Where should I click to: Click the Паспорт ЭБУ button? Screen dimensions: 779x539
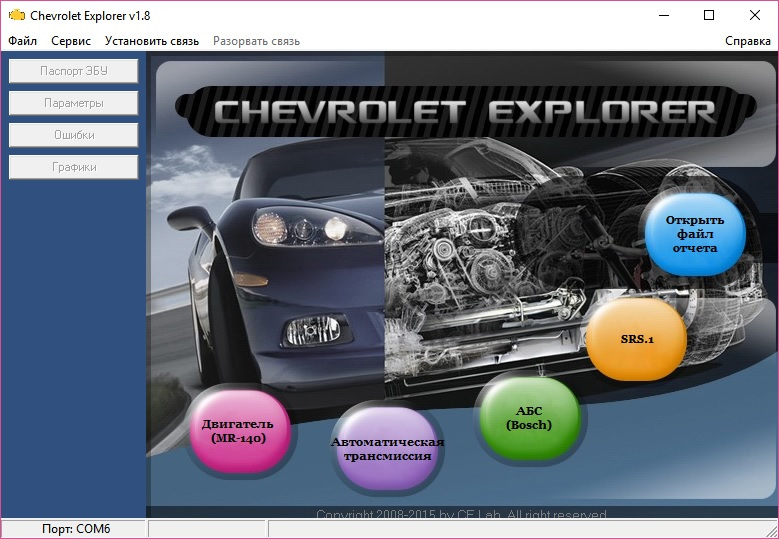click(x=74, y=71)
